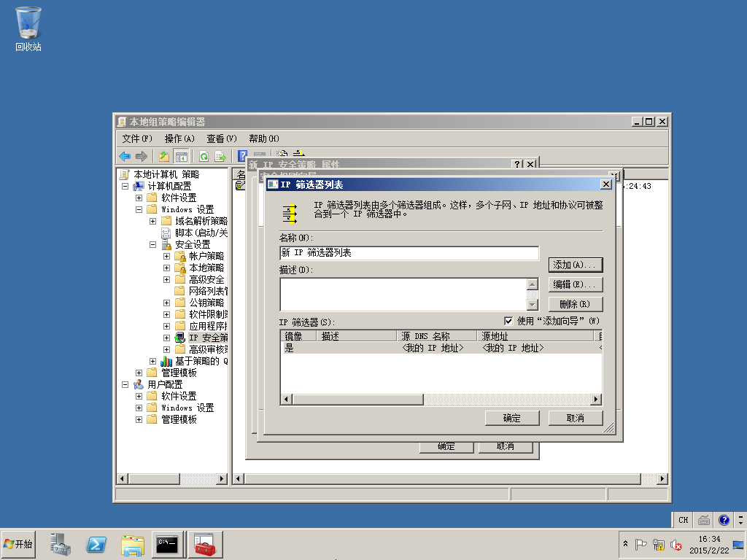747x560 pixels.
Task: Open the 操作(A) menu
Action: coord(179,139)
